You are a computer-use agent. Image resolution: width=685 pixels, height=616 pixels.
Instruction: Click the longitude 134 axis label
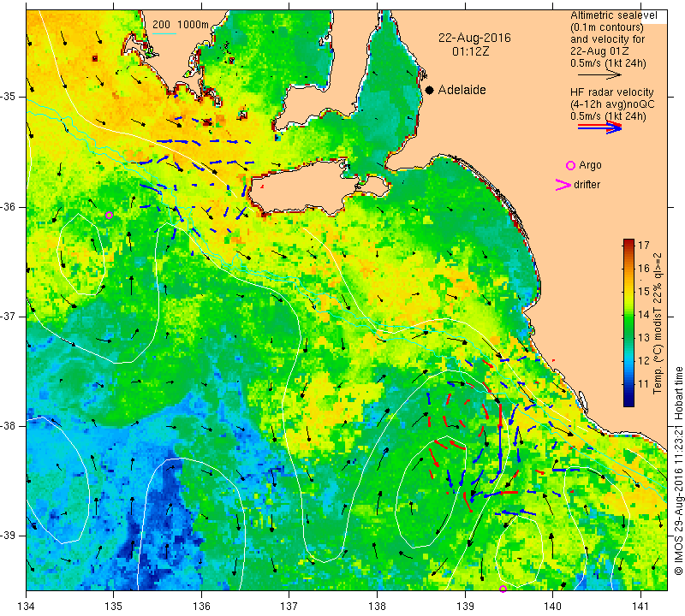(27, 607)
